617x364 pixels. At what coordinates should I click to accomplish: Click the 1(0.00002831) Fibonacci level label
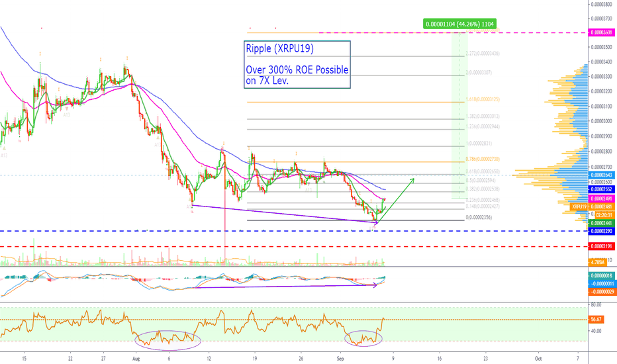(479, 144)
